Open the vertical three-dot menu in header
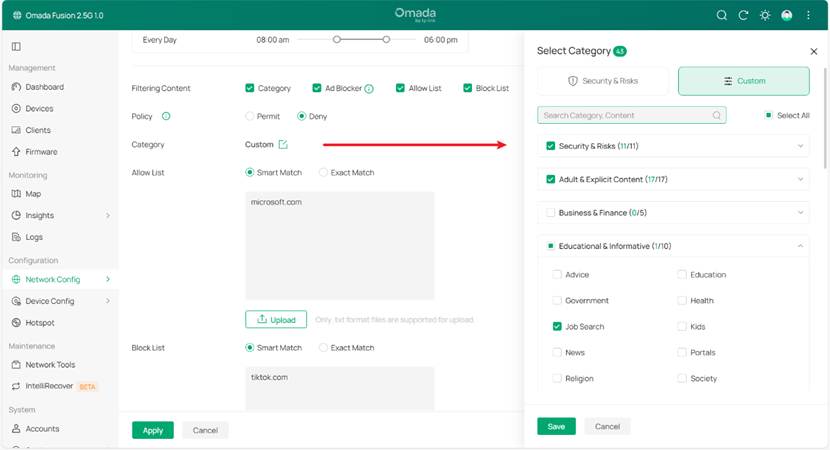Image resolution: width=830 pixels, height=450 pixels. click(x=808, y=15)
